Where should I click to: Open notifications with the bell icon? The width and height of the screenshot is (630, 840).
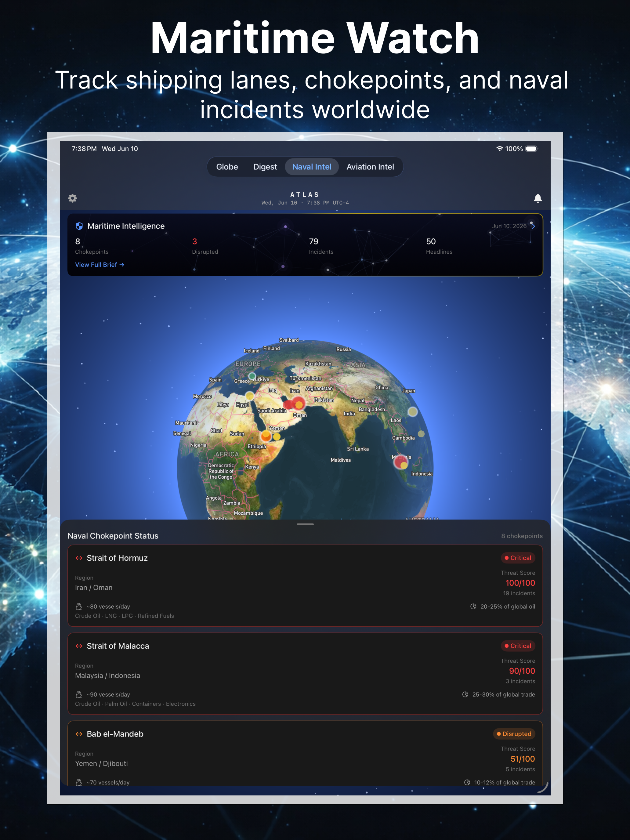pos(538,198)
